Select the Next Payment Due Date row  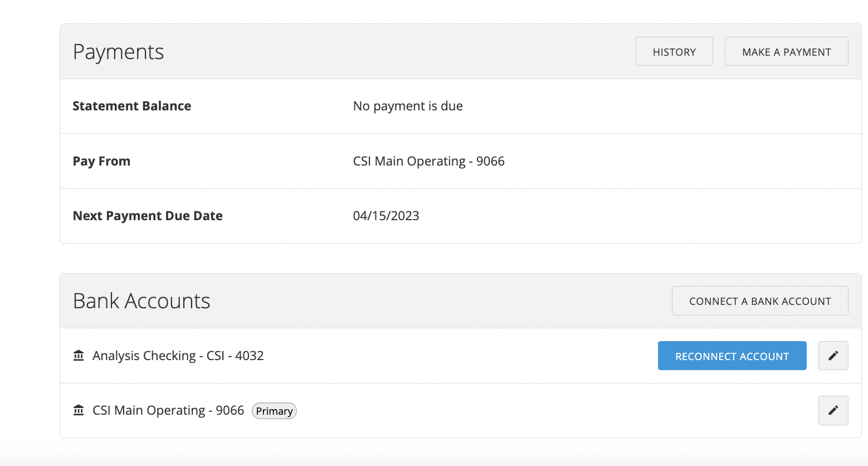(x=390, y=216)
